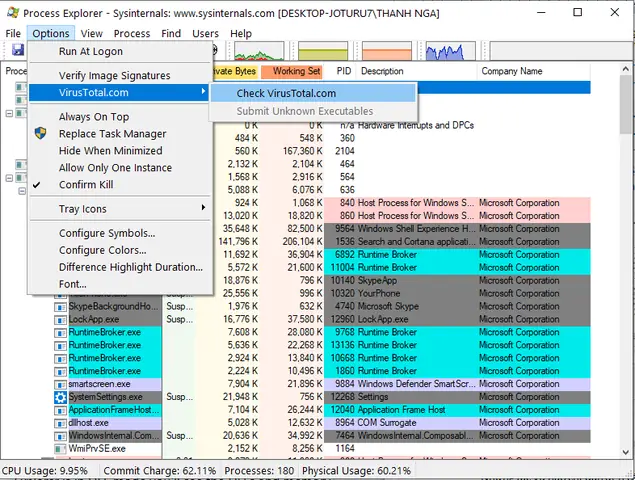Click the WmiPrvSE.exe process icon
Screen dimensions: 635x480
pos(60,449)
